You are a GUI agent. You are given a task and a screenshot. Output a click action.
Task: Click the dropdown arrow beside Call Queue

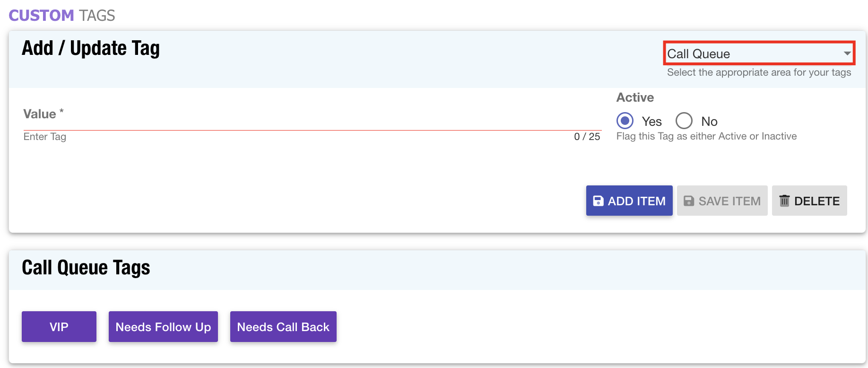pos(847,53)
